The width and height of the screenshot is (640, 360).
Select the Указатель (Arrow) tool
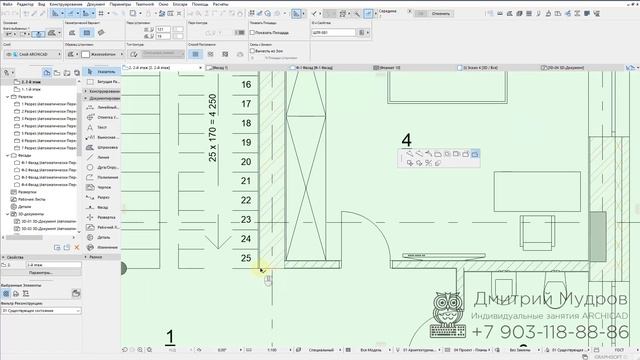[x=102, y=72]
